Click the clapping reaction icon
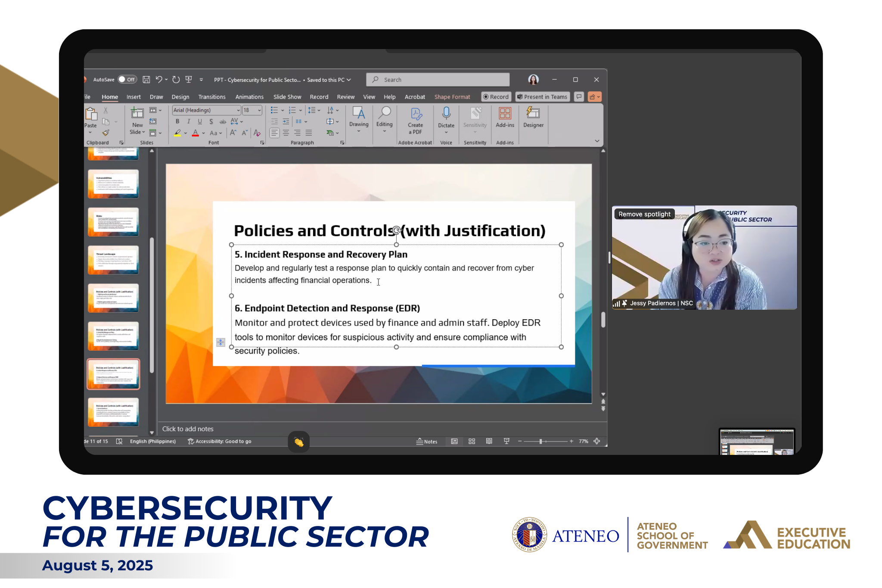This screenshot has height=588, width=882. click(x=299, y=442)
